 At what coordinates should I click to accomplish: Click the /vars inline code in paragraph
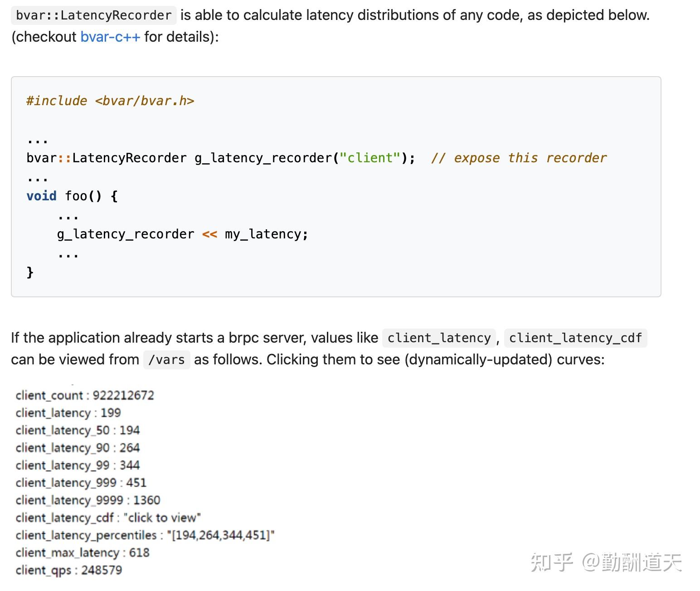point(166,360)
